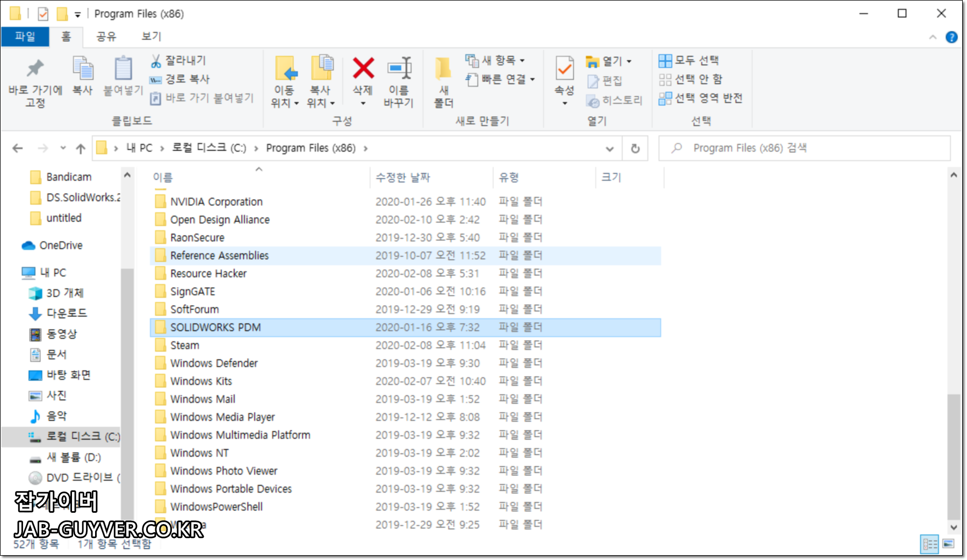Select the Reference Assemblies folder
Screen dimensions: 967x560
click(x=406, y=256)
